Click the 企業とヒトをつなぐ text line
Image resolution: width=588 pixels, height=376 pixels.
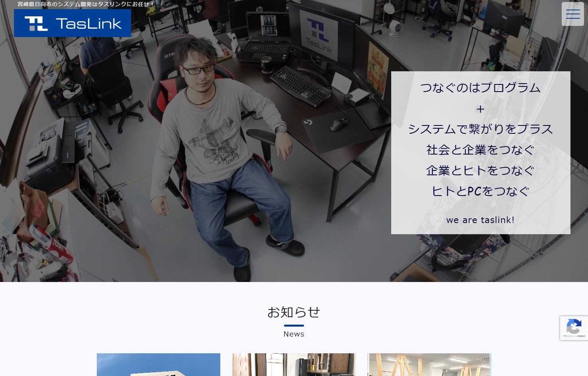pyautogui.click(x=480, y=170)
